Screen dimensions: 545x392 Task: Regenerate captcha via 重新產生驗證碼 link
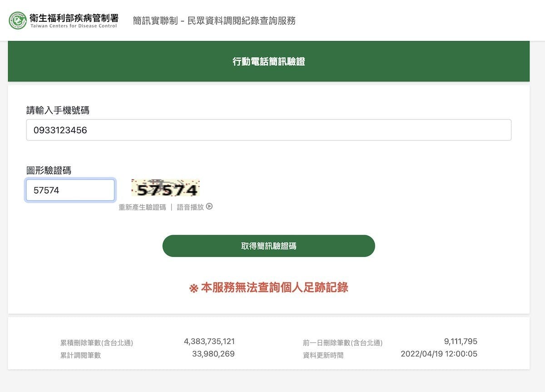pos(142,207)
